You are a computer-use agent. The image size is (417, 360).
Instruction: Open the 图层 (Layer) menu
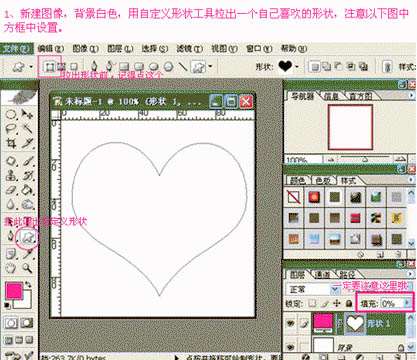(120, 49)
